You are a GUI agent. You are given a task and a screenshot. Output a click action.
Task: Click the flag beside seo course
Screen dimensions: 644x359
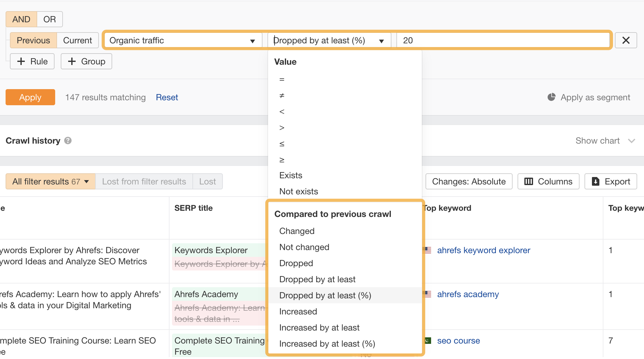click(428, 340)
